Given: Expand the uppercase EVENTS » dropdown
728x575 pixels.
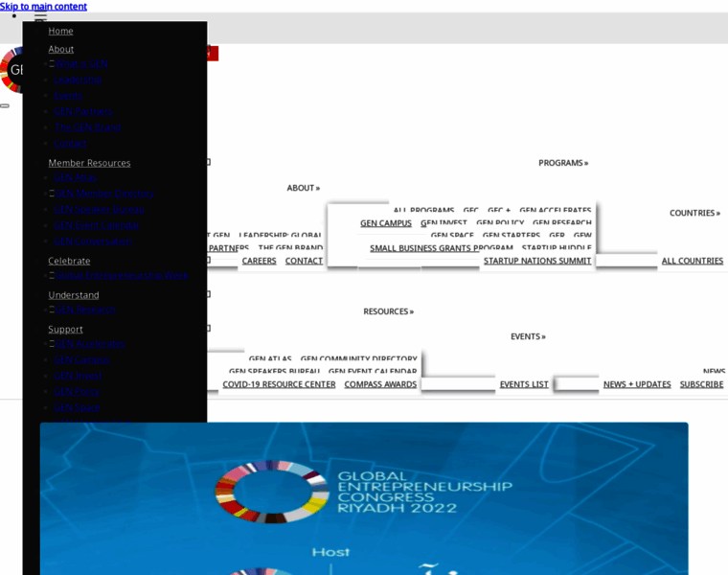Looking at the screenshot, I should tap(528, 336).
